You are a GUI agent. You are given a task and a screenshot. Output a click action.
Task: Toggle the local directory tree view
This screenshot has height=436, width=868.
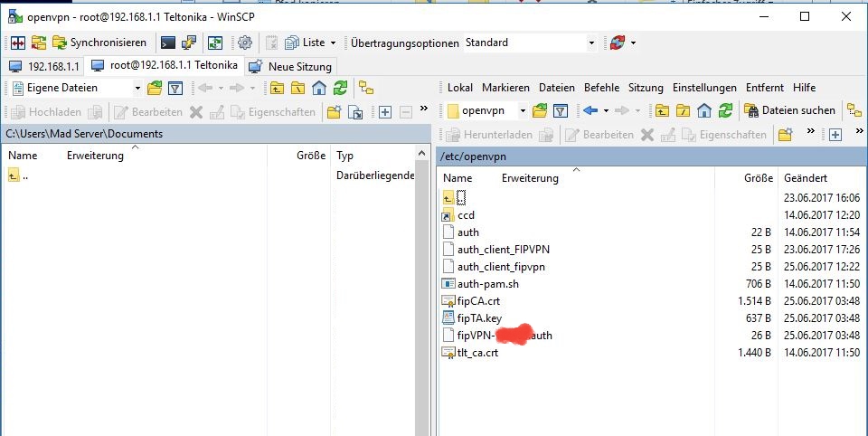[x=366, y=88]
